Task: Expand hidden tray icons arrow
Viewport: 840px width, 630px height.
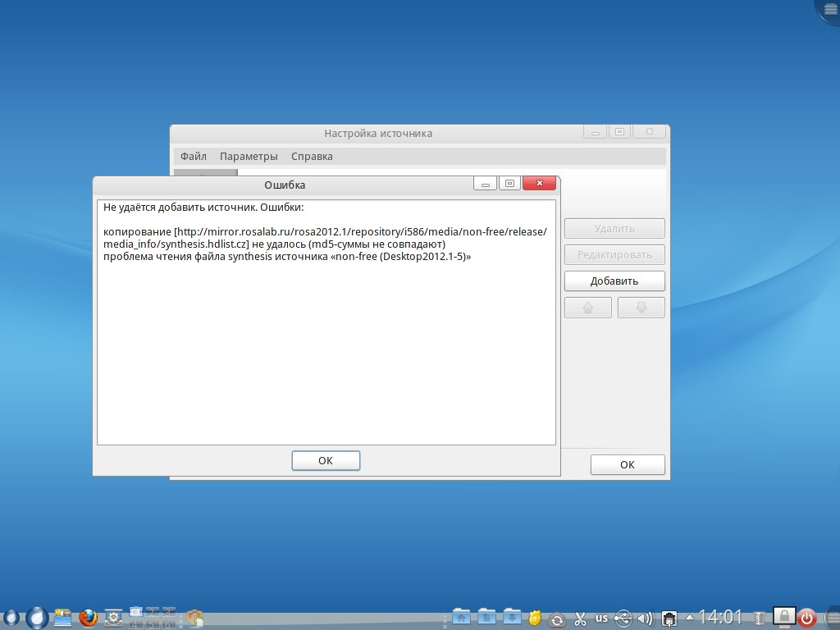Action: (690, 618)
